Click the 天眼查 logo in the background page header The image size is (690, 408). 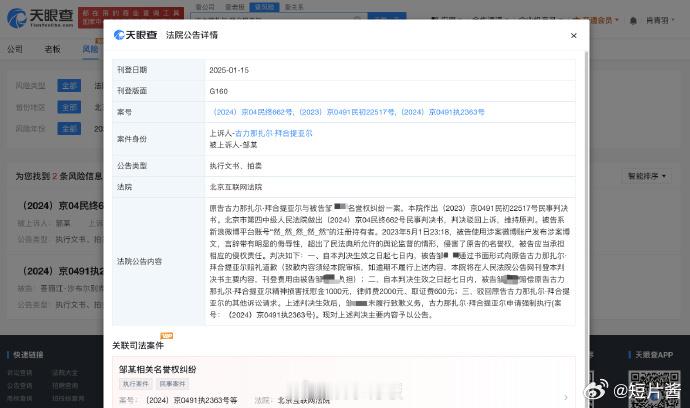[x=40, y=18]
